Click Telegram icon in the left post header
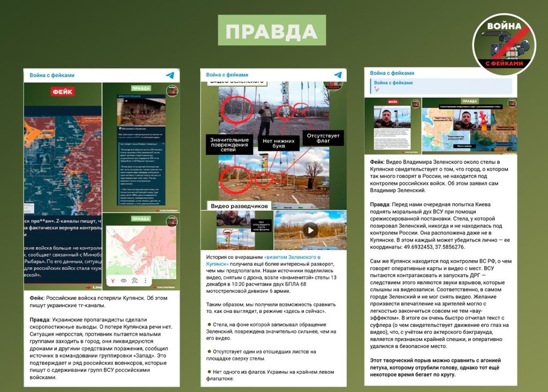 click(x=170, y=76)
